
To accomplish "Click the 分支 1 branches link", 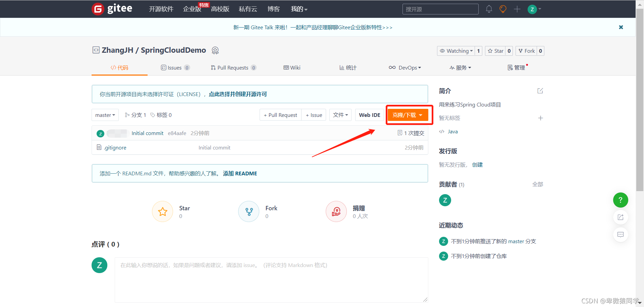I will click(136, 115).
